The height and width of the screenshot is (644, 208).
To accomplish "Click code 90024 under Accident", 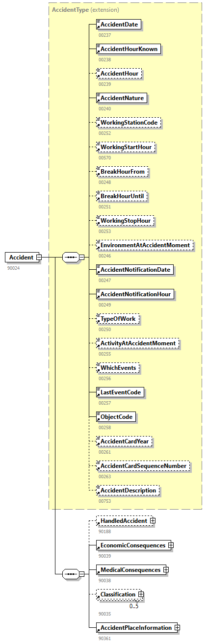I will point(14,268).
